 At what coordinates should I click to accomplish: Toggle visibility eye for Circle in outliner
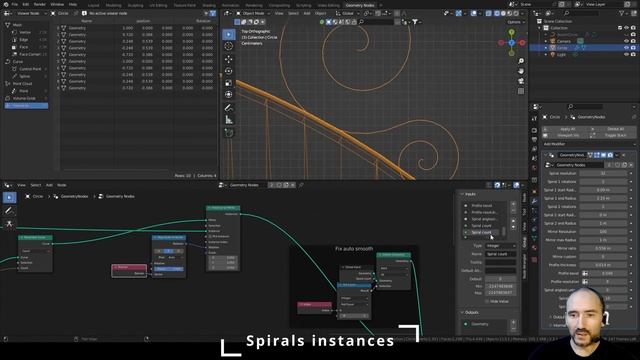(x=626, y=48)
